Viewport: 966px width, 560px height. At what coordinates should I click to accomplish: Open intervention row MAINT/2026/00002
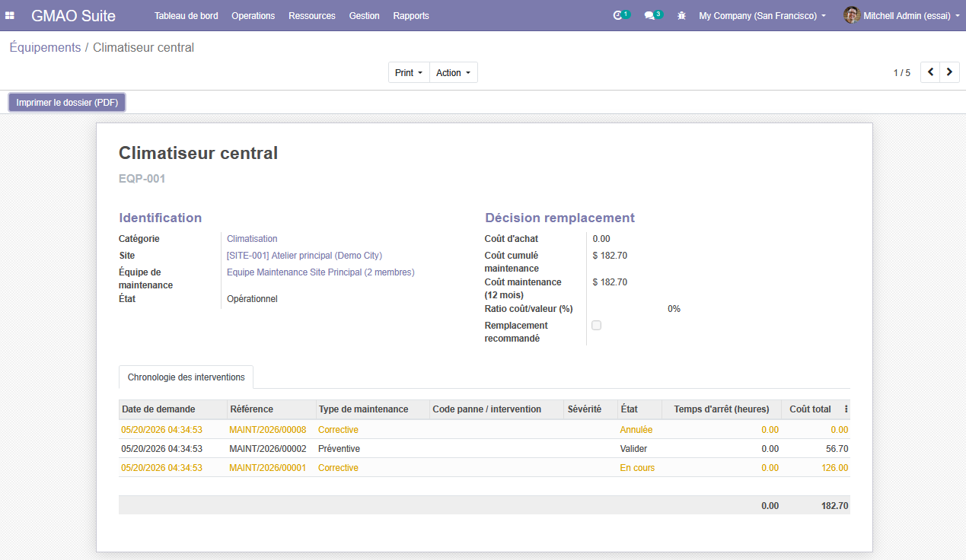click(x=484, y=449)
